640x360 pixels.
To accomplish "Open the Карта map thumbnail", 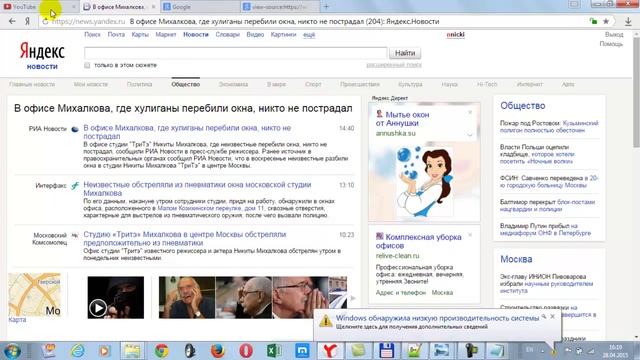I will tap(35, 295).
